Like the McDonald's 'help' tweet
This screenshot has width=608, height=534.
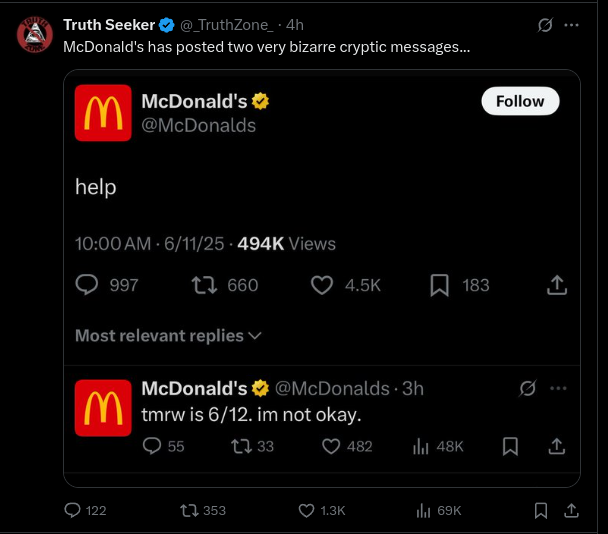tap(322, 285)
